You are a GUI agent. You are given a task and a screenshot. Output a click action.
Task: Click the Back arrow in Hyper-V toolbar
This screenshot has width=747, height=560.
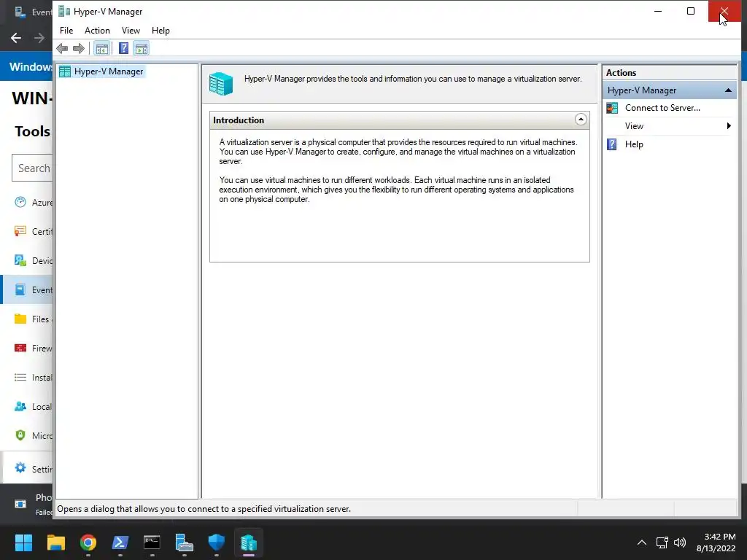point(62,48)
